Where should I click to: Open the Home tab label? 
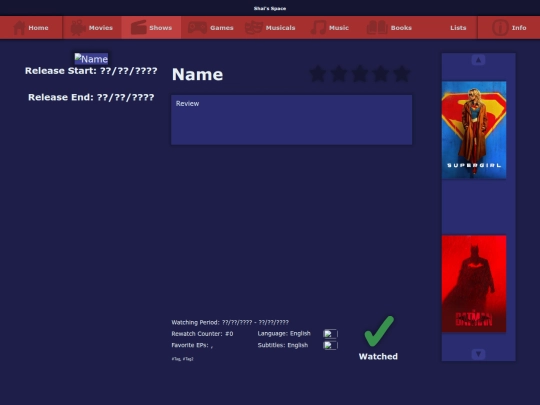(38, 28)
